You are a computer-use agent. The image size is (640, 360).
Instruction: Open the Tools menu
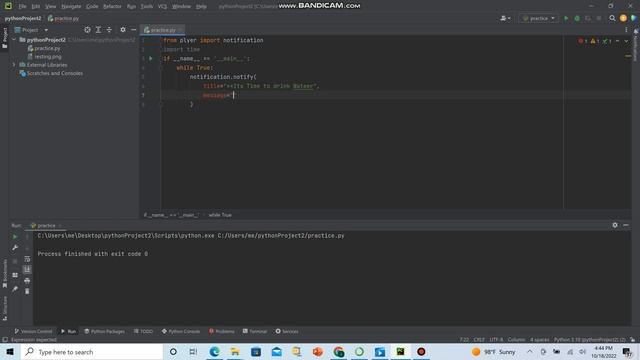147,7
